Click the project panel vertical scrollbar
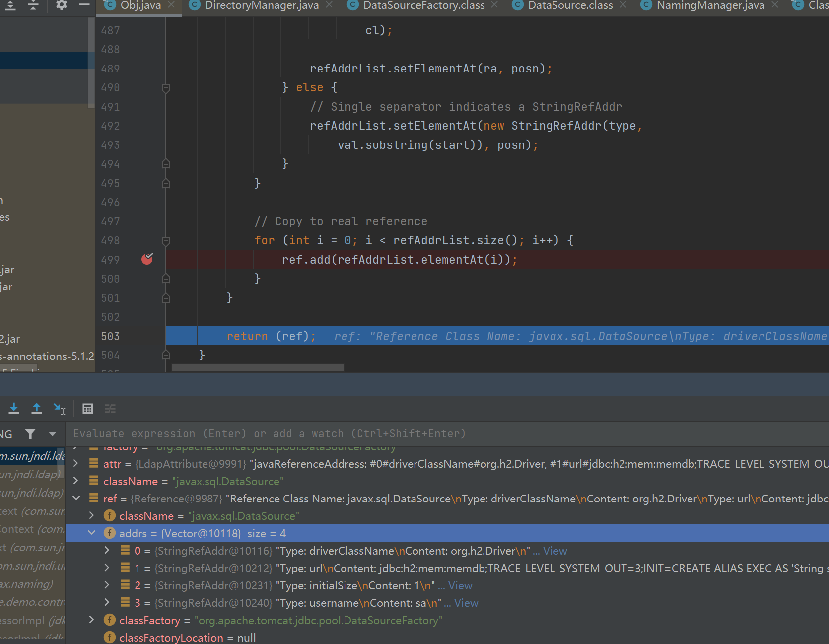This screenshot has width=829, height=644. click(91, 62)
